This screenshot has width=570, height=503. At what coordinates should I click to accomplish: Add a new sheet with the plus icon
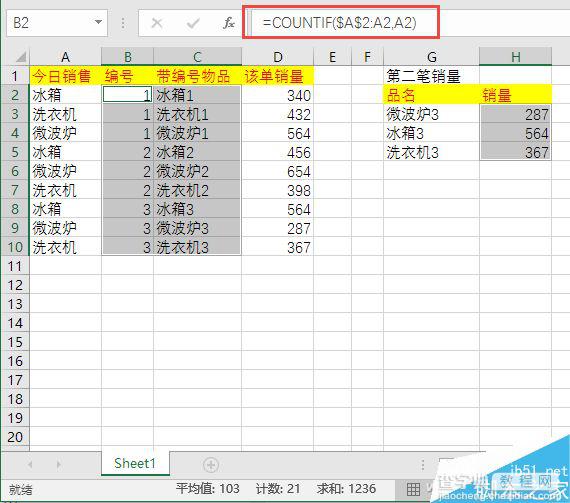[x=211, y=465]
